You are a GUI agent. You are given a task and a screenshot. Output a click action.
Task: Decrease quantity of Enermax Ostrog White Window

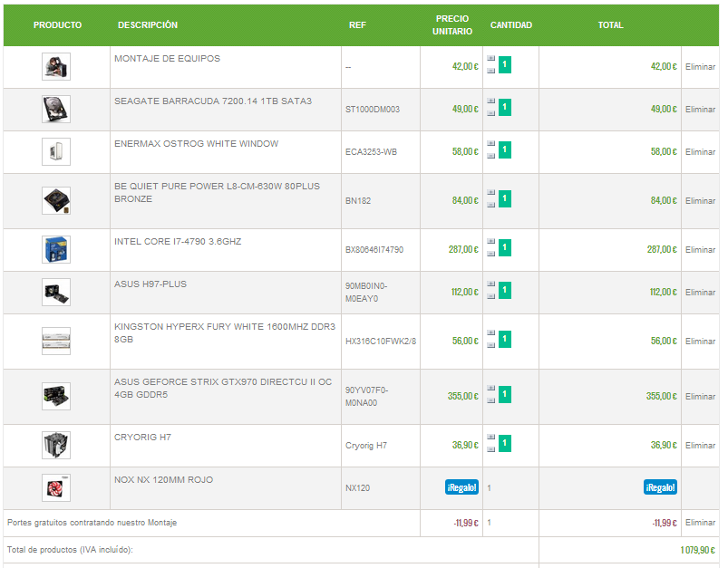[x=490, y=156]
